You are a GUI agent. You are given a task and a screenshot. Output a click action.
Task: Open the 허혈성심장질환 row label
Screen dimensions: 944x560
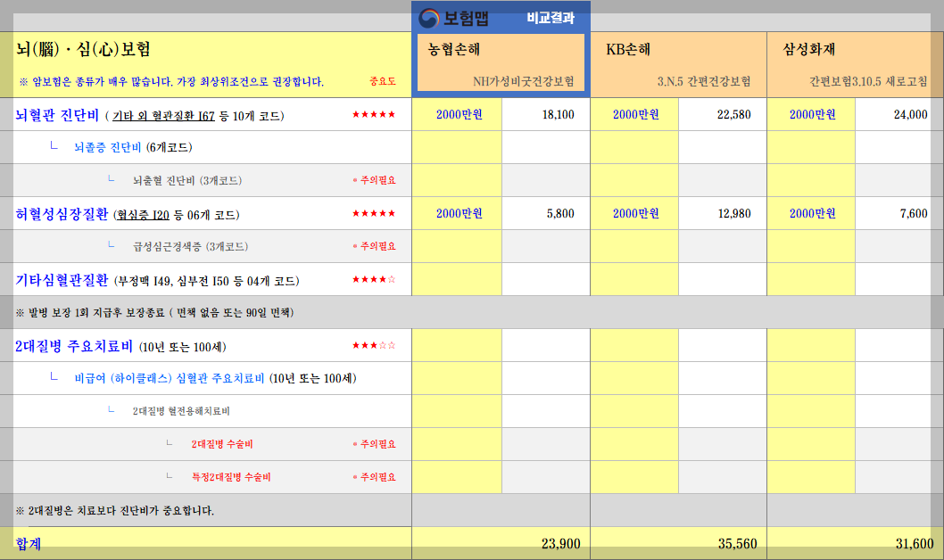(62, 214)
